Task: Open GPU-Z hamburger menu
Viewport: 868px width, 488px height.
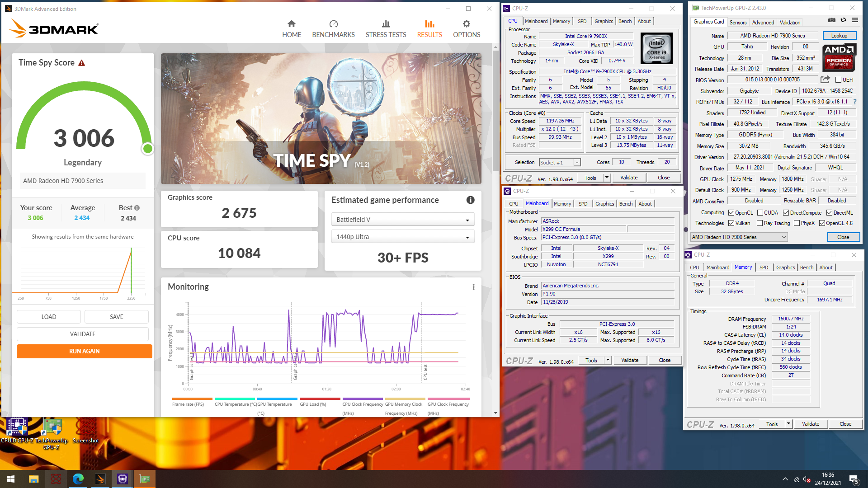Action: (855, 20)
